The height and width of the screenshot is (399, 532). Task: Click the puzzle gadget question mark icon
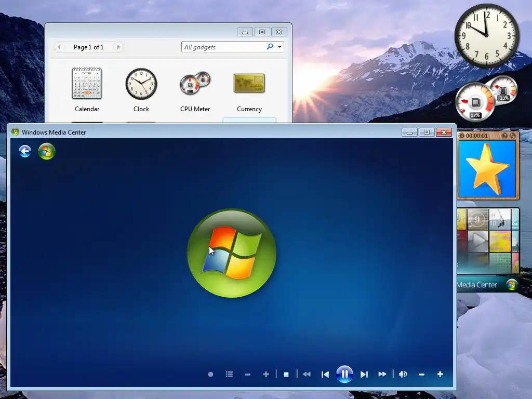(x=505, y=136)
